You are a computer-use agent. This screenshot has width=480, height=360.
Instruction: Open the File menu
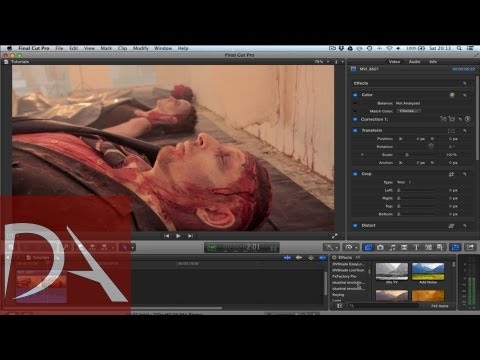coord(59,48)
